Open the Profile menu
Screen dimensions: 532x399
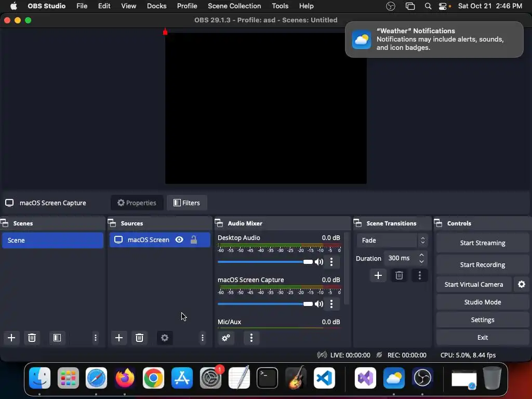pos(187,6)
